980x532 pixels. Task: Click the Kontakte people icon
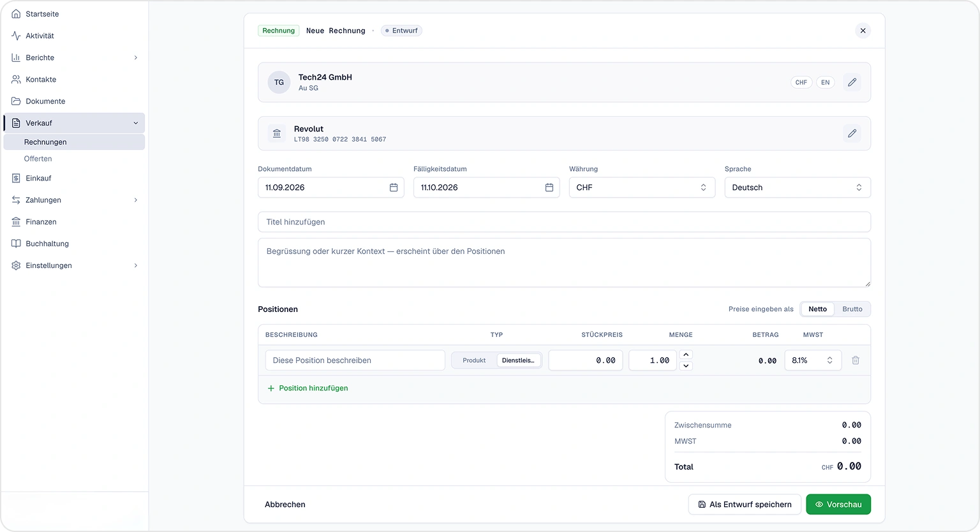[x=16, y=80]
